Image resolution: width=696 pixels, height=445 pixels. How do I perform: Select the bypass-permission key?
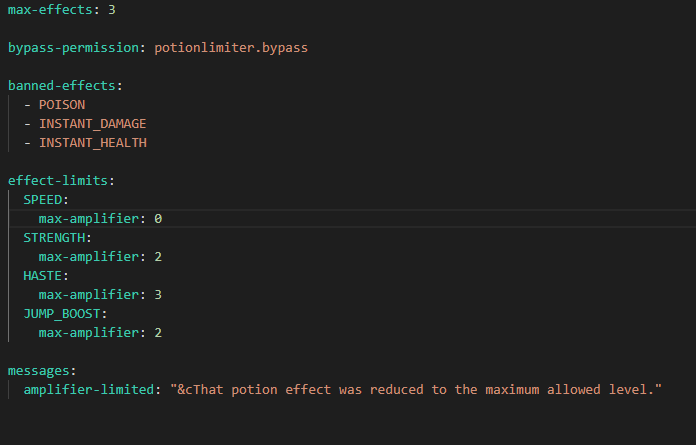(73, 48)
